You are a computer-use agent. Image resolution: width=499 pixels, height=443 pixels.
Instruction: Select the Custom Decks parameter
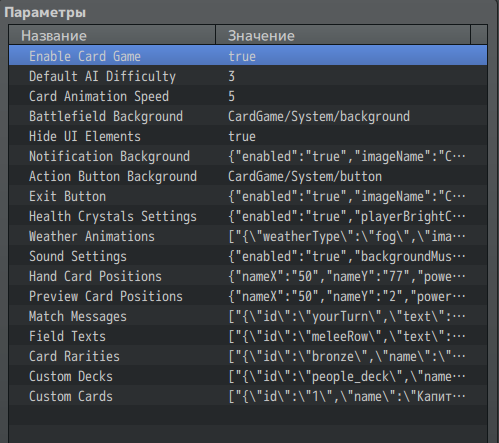click(x=248, y=375)
